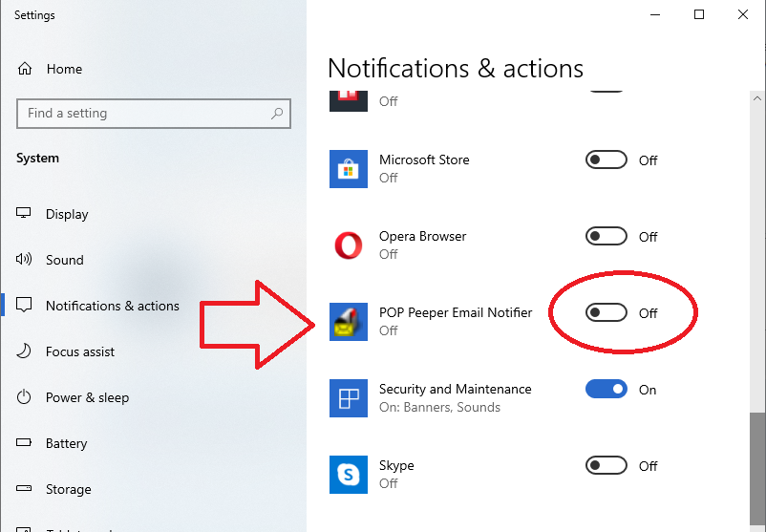Open Sound settings

pyautogui.click(x=65, y=260)
